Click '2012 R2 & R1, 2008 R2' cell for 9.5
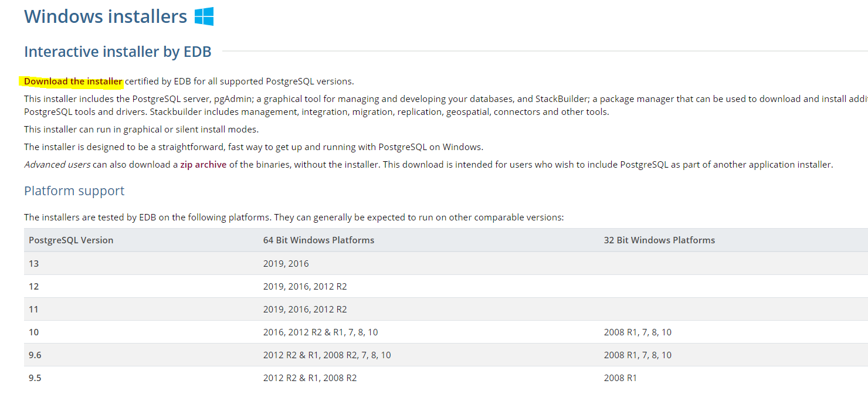 (310, 378)
